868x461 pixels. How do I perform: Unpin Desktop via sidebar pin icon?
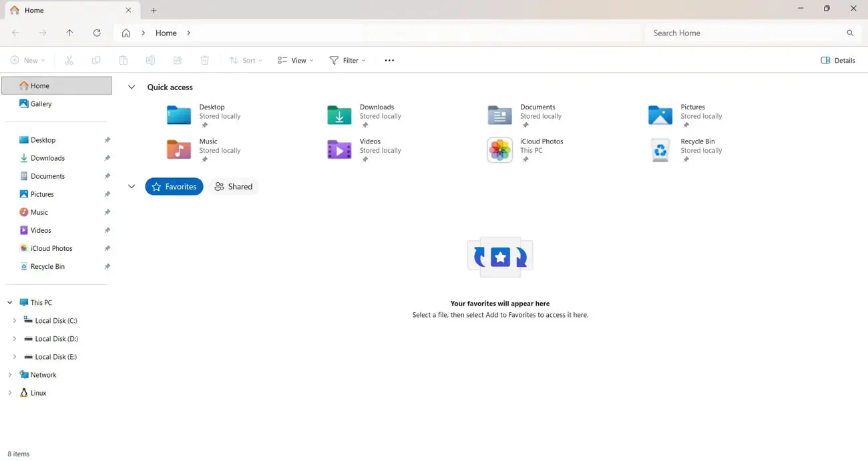(107, 140)
